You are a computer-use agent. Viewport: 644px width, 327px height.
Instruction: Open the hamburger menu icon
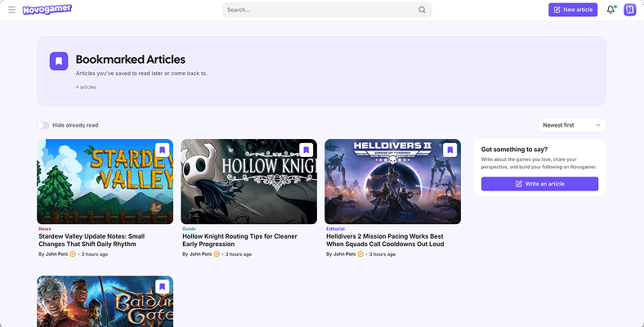[x=11, y=10]
